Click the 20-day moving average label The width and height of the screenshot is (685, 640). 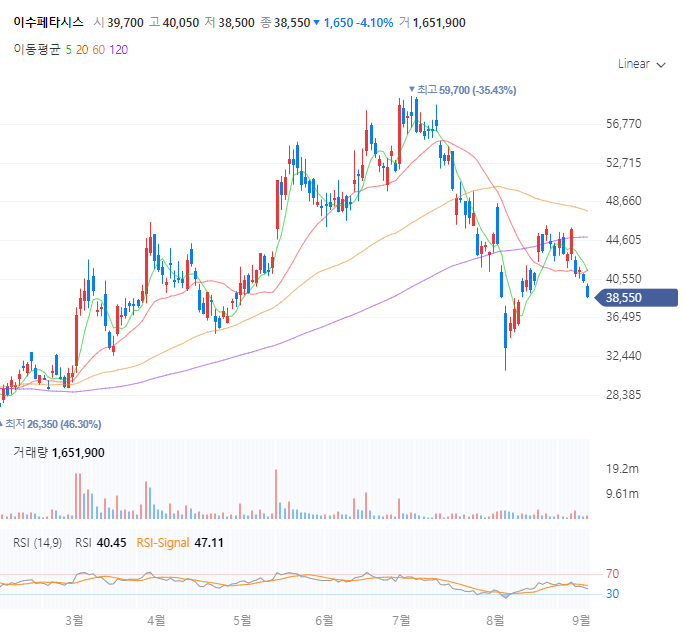(x=82, y=50)
